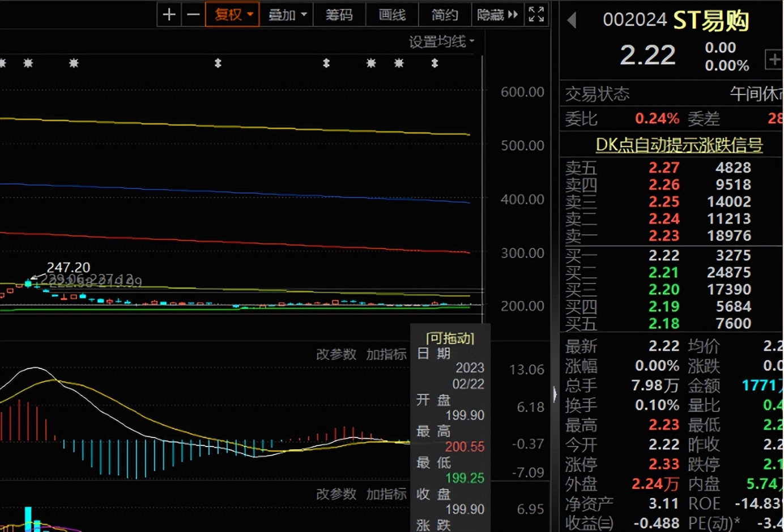
Task: Add ST易购 to watchlist with plus icon
Action: (x=774, y=59)
